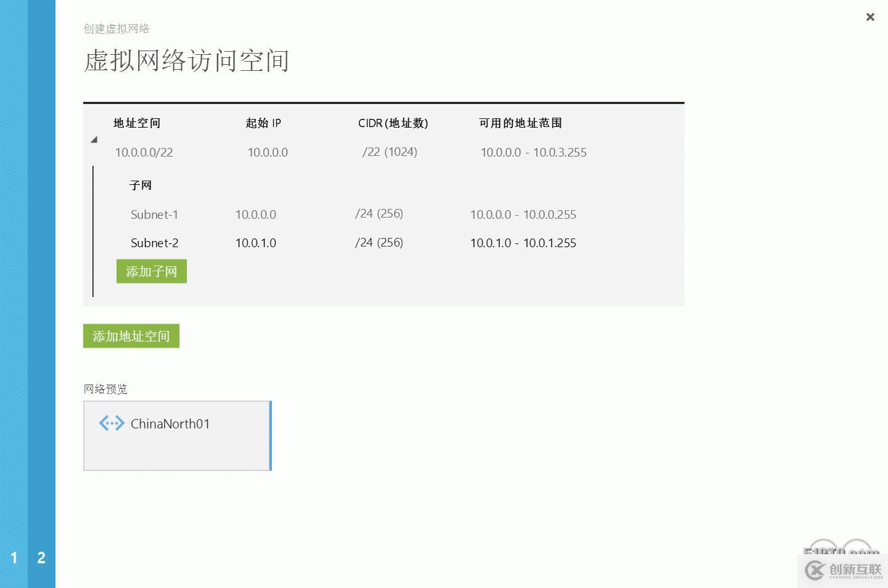Viewport: 888px width, 588px height.
Task: Go to wizard step 1
Action: pyautogui.click(x=14, y=558)
